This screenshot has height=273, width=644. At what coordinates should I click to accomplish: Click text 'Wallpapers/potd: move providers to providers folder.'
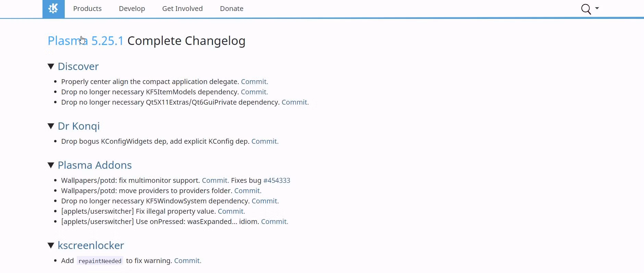click(147, 191)
